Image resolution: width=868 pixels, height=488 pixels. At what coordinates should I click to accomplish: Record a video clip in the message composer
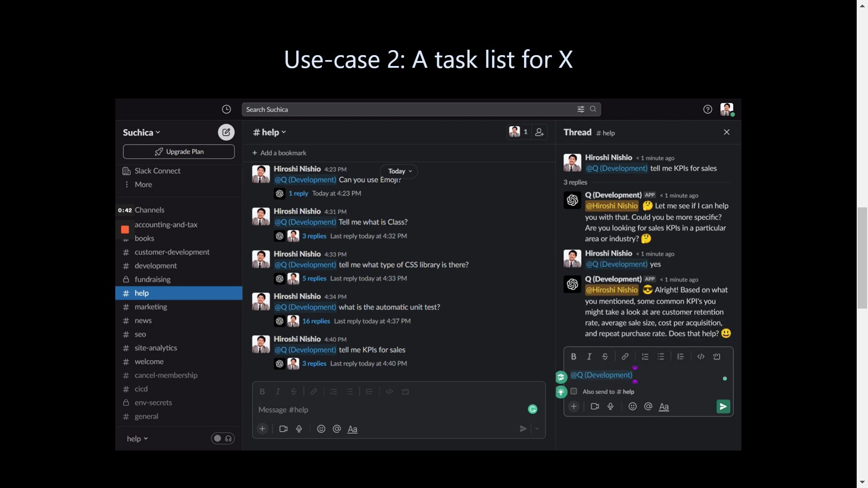click(283, 429)
